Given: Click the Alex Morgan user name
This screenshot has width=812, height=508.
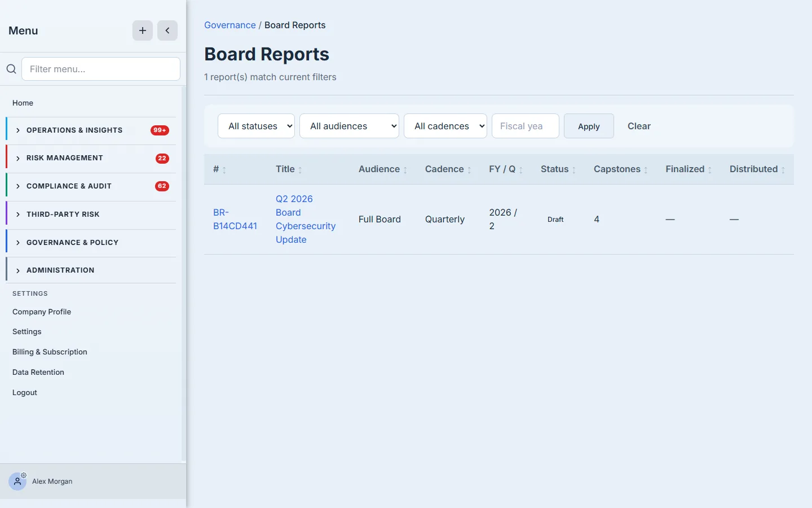Looking at the screenshot, I should pos(52,481).
